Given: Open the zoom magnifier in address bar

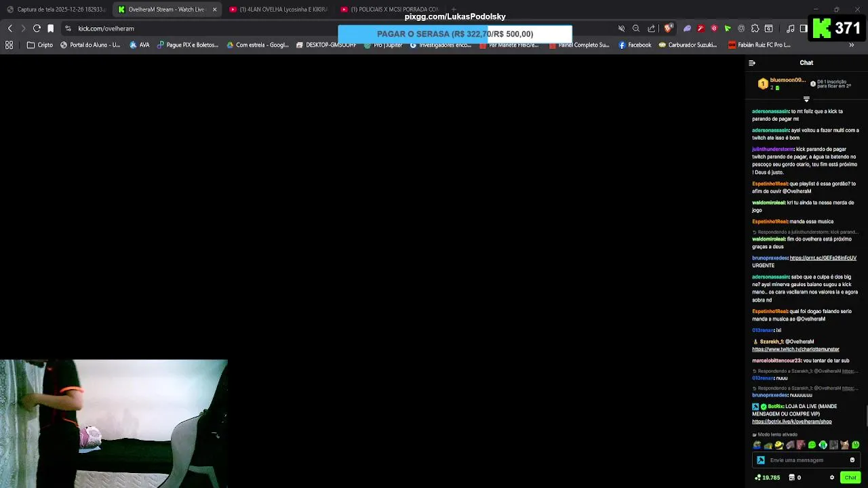Looking at the screenshot, I should tap(636, 28).
